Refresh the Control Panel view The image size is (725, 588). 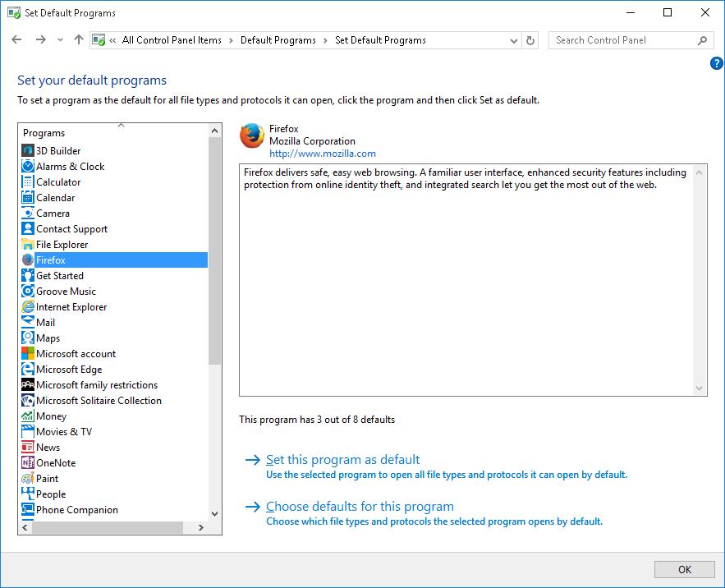pos(530,41)
